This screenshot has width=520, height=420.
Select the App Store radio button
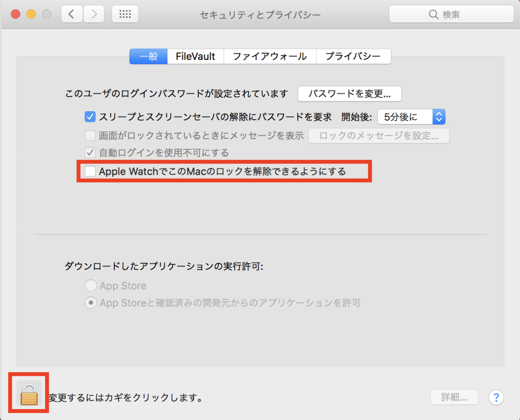[91, 285]
